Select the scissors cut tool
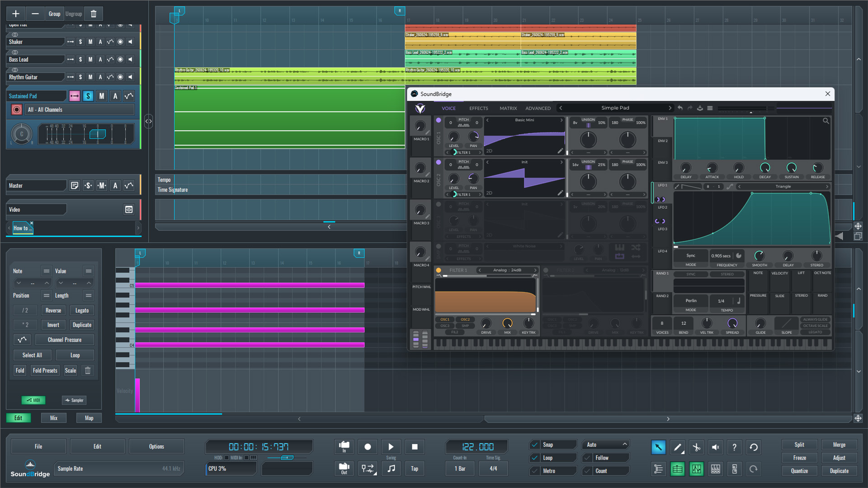Image resolution: width=868 pixels, height=488 pixels. coord(696,447)
